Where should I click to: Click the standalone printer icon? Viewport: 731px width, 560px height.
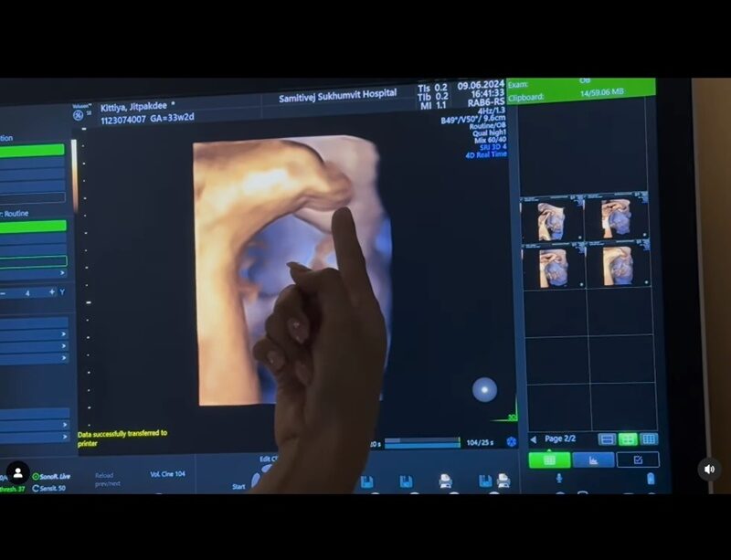(445, 481)
